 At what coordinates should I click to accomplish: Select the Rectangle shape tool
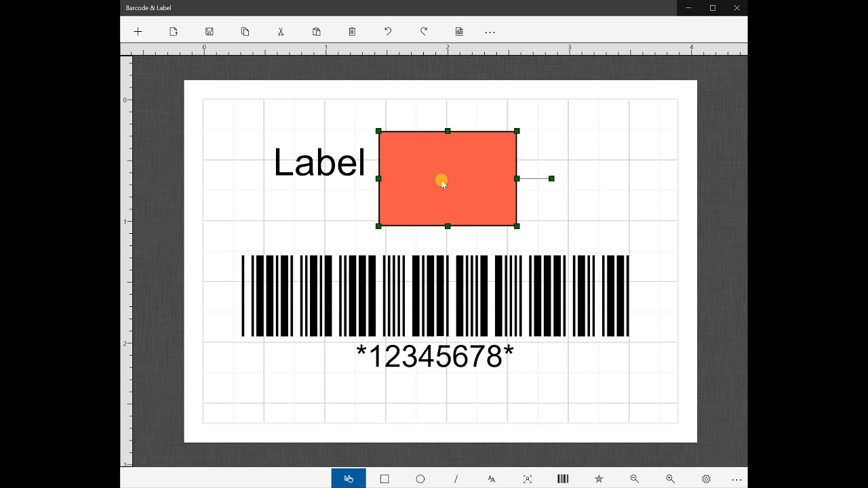(384, 479)
